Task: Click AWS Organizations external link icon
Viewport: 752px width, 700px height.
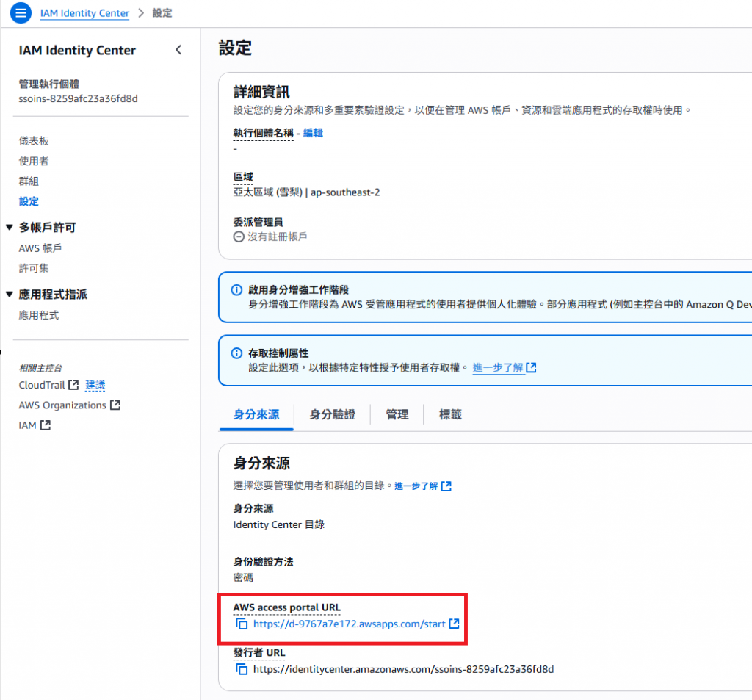Action: click(x=115, y=405)
